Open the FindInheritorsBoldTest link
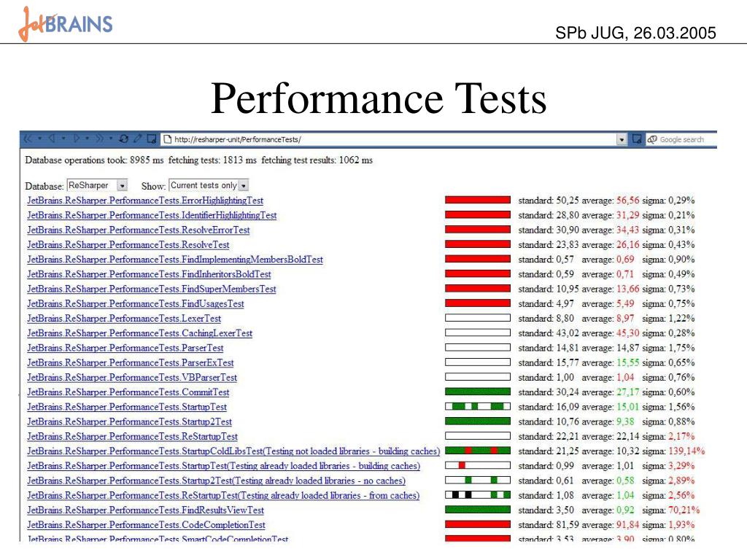Viewport: 747px width, 560px height. [149, 274]
